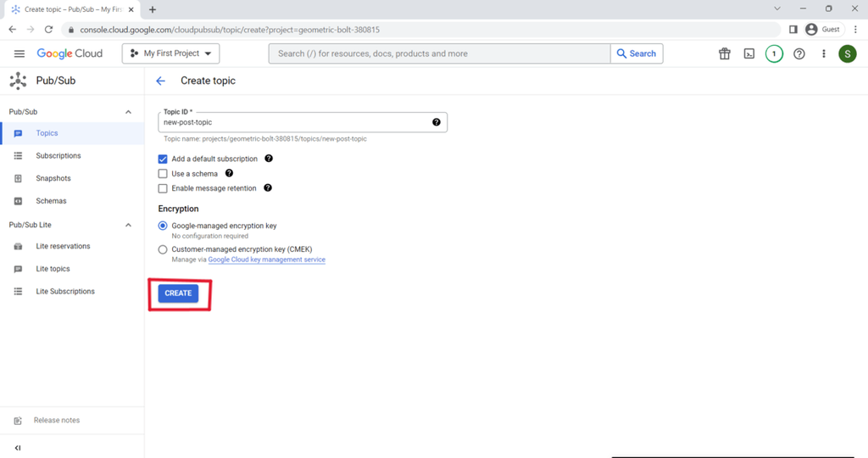Image resolution: width=868 pixels, height=458 pixels.
Task: Click the Pub/Sub product logo icon
Action: [19, 81]
